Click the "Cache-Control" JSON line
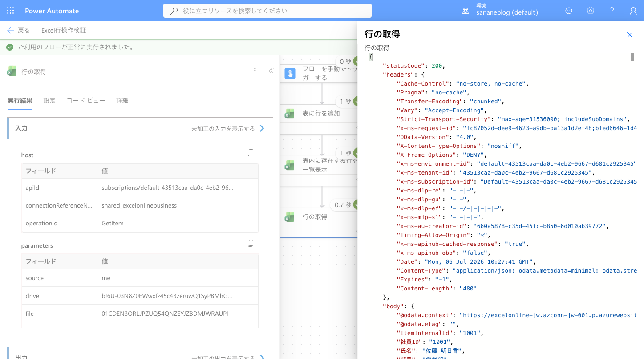 tap(462, 84)
